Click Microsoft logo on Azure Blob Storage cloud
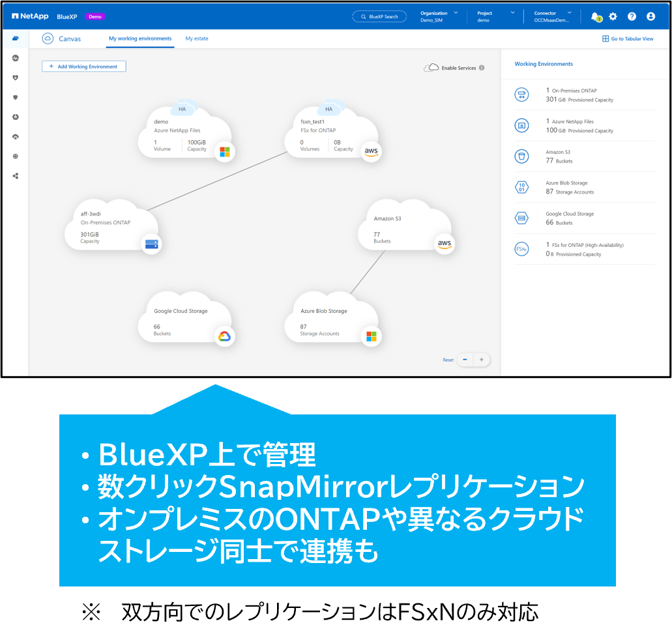The height and width of the screenshot is (636, 672). (x=371, y=336)
